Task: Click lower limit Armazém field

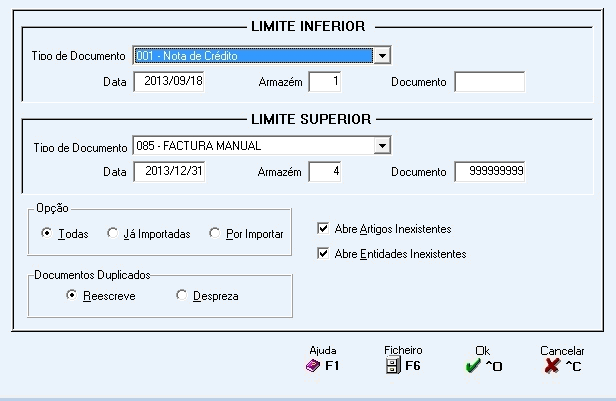Action: (x=325, y=82)
